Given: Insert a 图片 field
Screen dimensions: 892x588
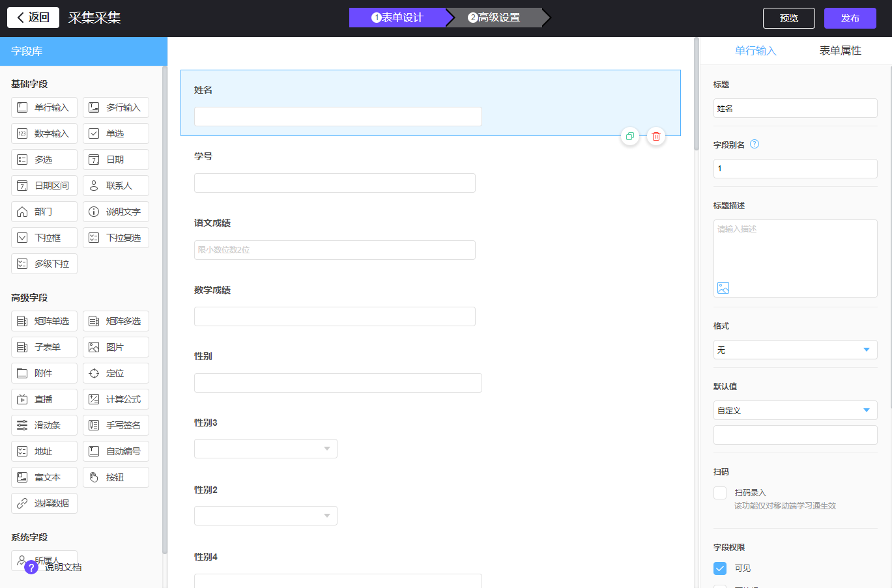Looking at the screenshot, I should [x=116, y=347].
